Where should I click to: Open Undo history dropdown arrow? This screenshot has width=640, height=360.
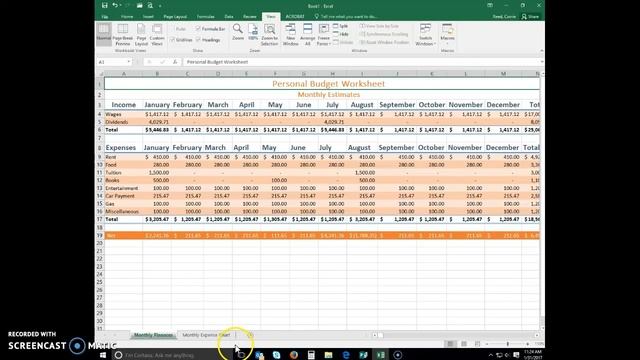[x=121, y=6]
